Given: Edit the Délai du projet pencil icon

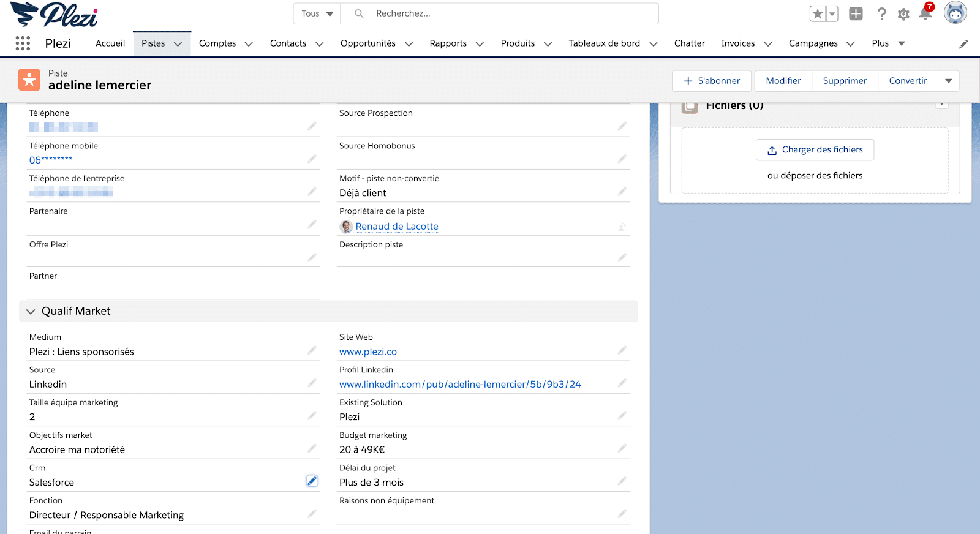Looking at the screenshot, I should 622,481.
